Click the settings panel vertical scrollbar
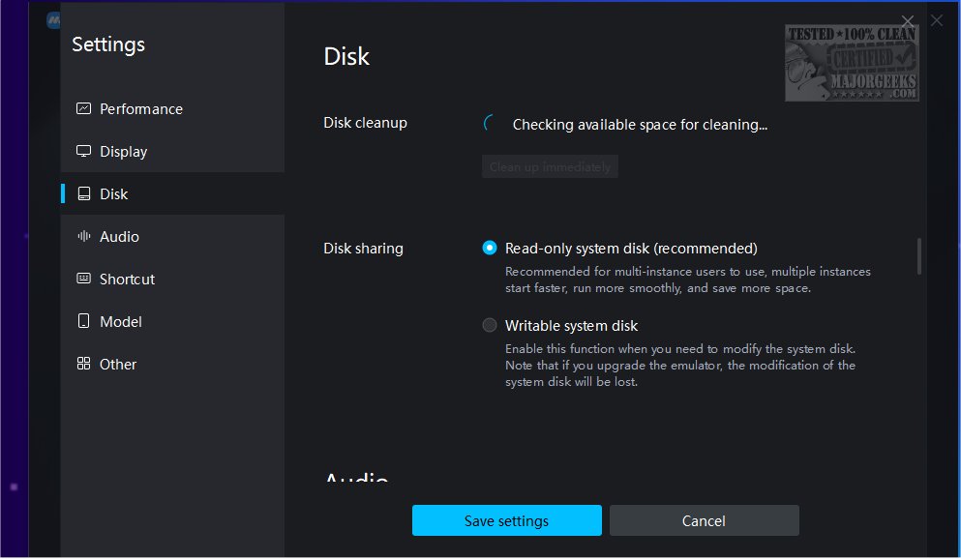This screenshot has width=961, height=560. click(x=918, y=257)
